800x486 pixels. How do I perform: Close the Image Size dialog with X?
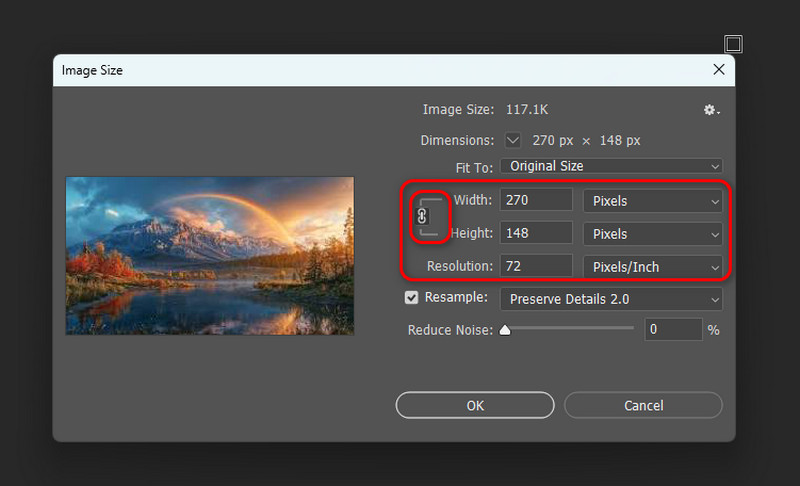coord(718,70)
